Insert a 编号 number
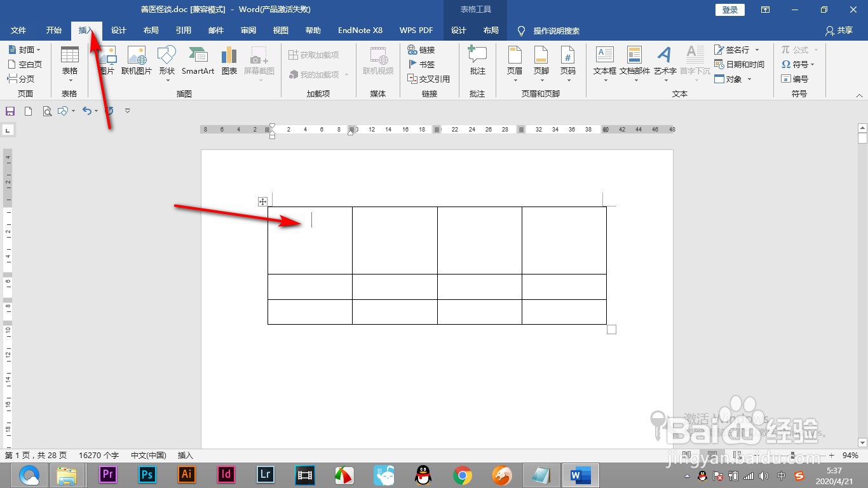 point(794,79)
